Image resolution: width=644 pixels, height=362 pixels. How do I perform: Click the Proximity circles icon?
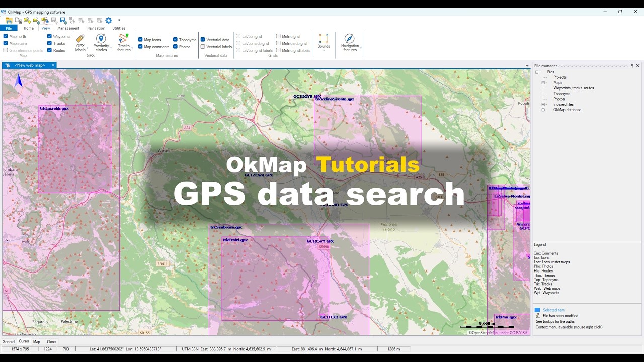tap(101, 39)
